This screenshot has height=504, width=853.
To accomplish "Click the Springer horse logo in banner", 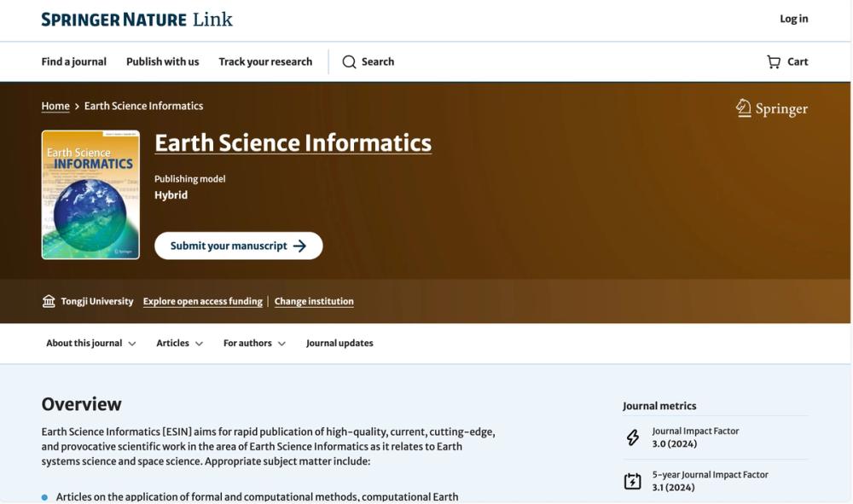I will (744, 108).
